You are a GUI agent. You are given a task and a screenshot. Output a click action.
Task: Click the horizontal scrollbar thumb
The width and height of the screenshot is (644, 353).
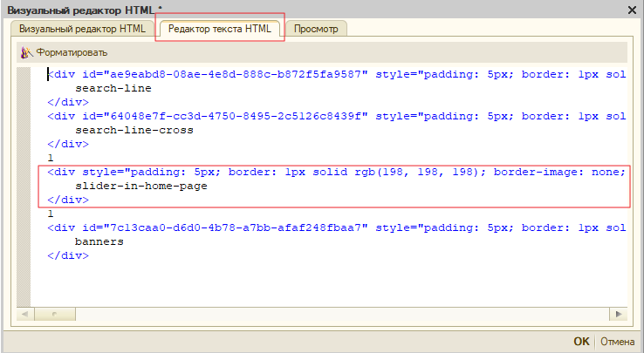point(55,315)
